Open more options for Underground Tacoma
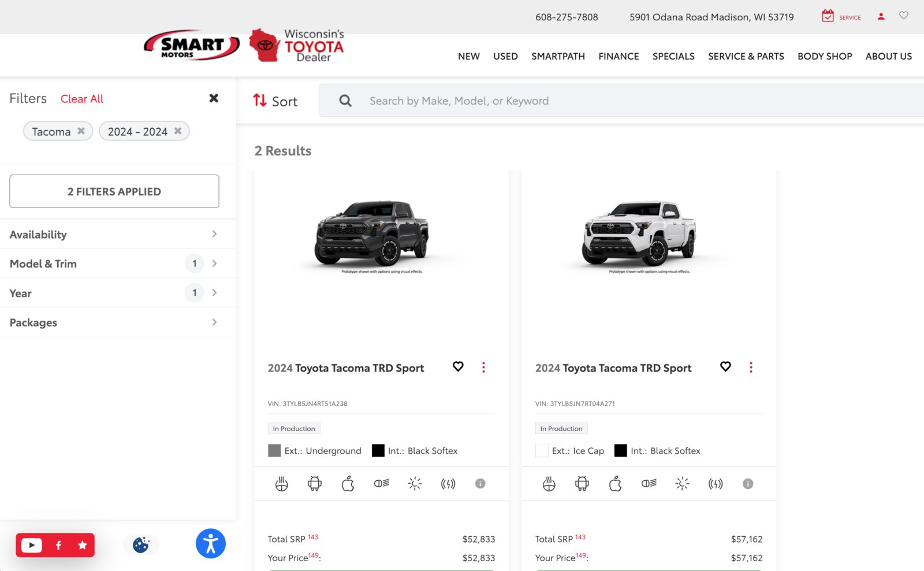The width and height of the screenshot is (924, 571). click(483, 367)
